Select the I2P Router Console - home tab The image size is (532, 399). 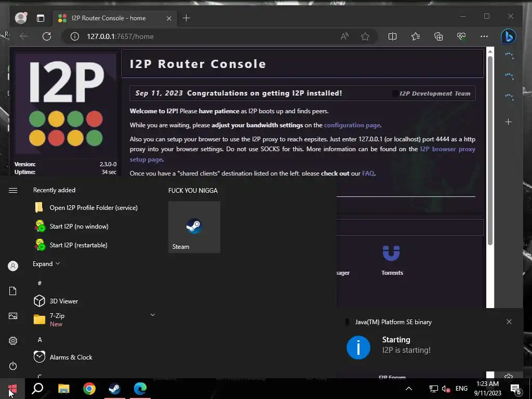coord(114,18)
